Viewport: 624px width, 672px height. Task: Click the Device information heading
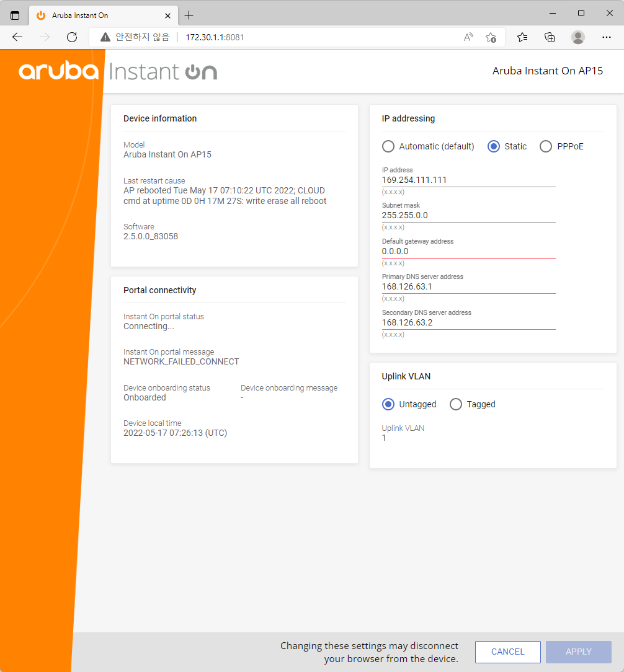(160, 118)
